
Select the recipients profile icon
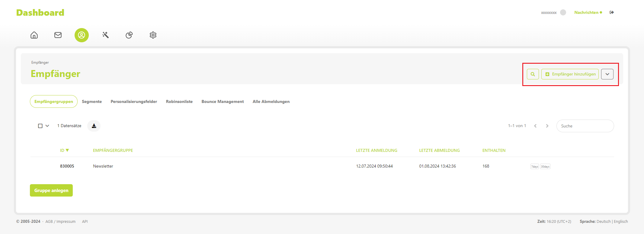(x=82, y=35)
